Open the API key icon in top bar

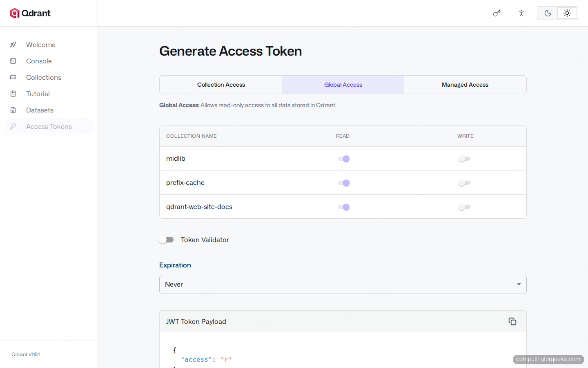pyautogui.click(x=497, y=13)
